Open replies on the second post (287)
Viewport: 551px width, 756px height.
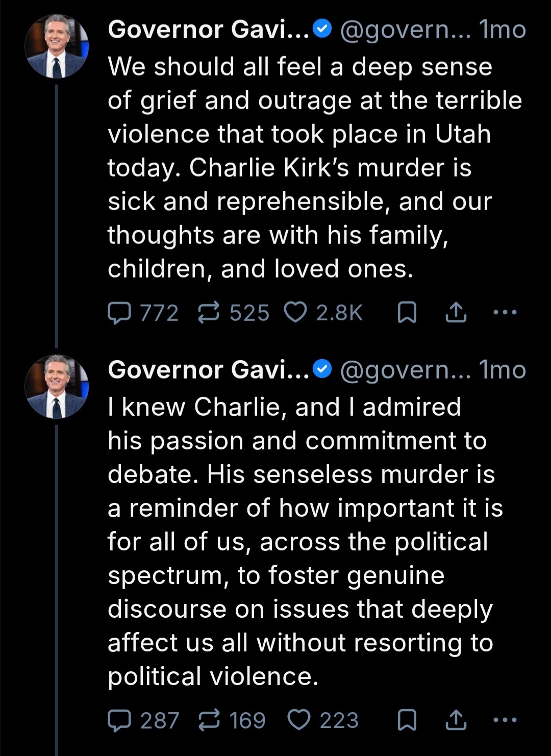(120, 720)
